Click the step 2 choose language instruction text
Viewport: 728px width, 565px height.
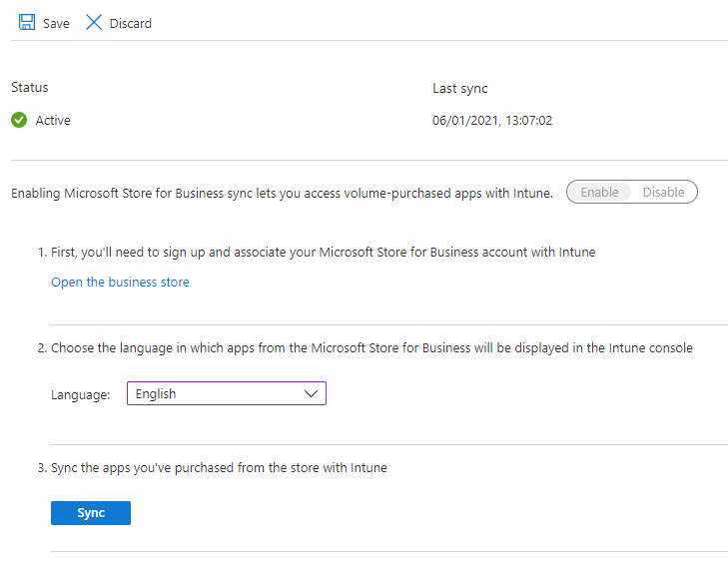pos(370,348)
